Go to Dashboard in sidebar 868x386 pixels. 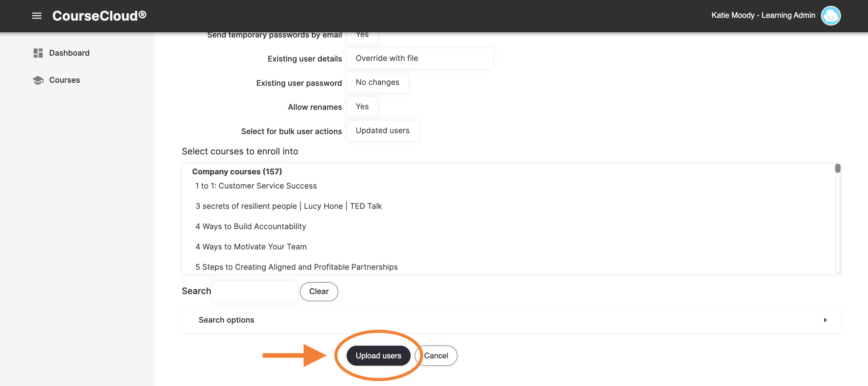(69, 53)
